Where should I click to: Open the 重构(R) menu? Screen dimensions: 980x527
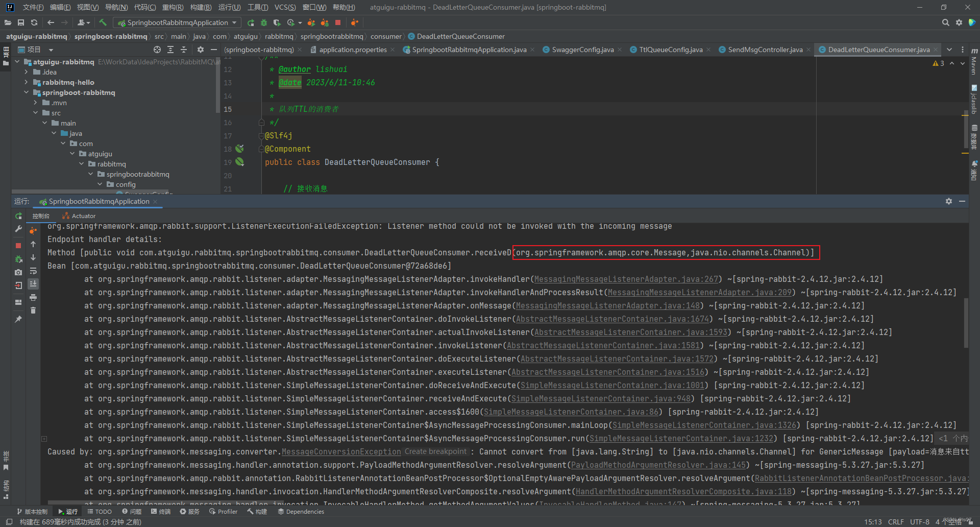coord(173,7)
